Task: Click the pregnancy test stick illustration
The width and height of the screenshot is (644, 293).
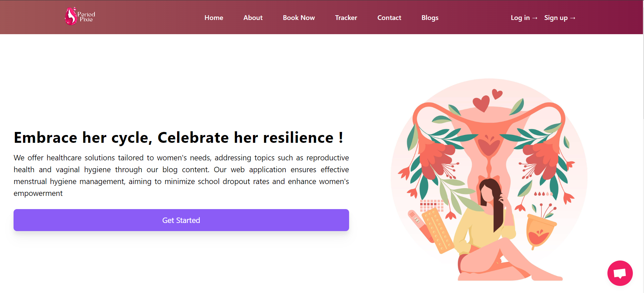Action: (418, 223)
